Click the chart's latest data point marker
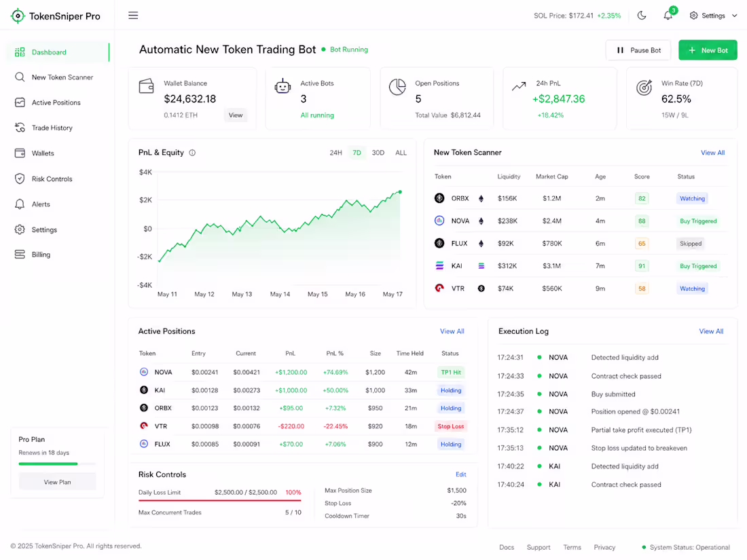Viewport: 747px width, 560px height. 400,192
